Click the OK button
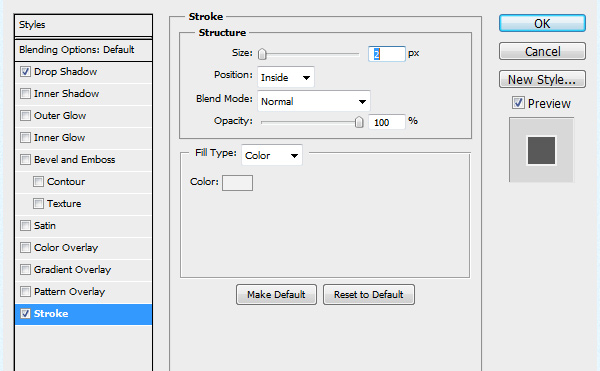Screen dimensions: 600x371 pos(542,23)
